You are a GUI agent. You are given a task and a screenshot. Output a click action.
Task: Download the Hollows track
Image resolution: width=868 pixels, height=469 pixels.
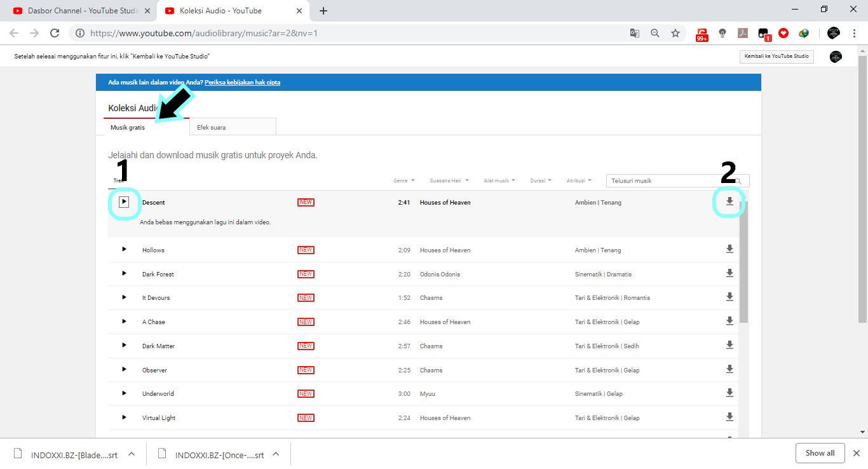[729, 249]
